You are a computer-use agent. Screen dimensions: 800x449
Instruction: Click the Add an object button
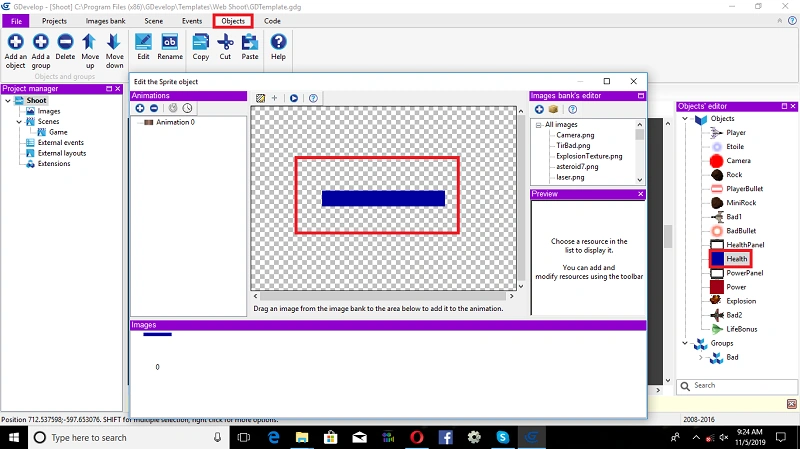click(15, 51)
